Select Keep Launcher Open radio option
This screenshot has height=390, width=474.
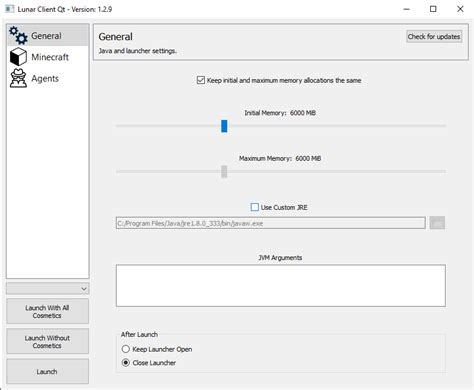126,349
